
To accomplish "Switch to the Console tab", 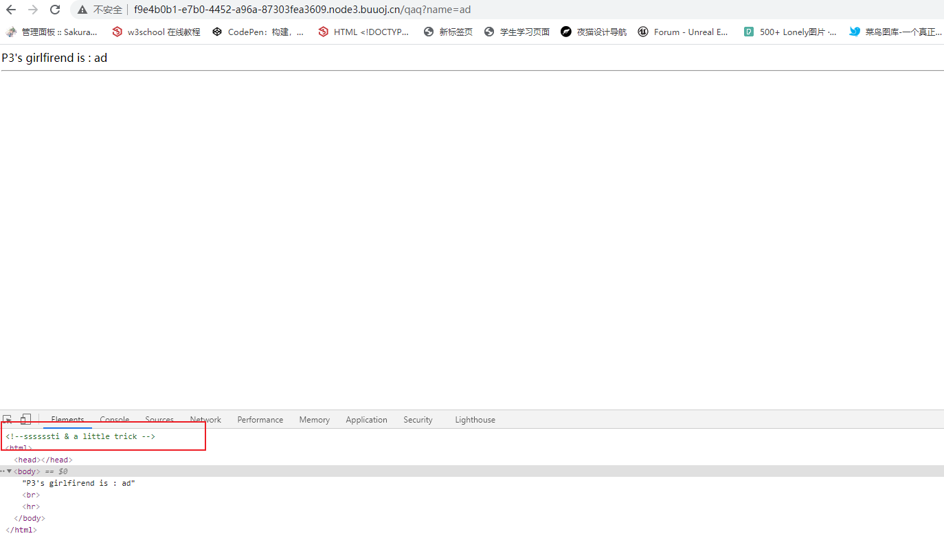I will tap(114, 420).
